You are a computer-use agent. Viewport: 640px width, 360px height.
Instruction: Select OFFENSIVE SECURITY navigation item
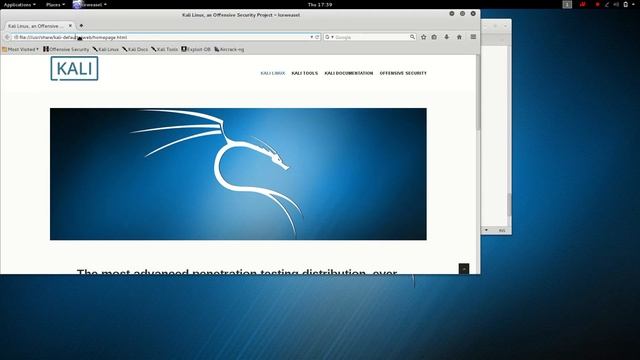[403, 73]
